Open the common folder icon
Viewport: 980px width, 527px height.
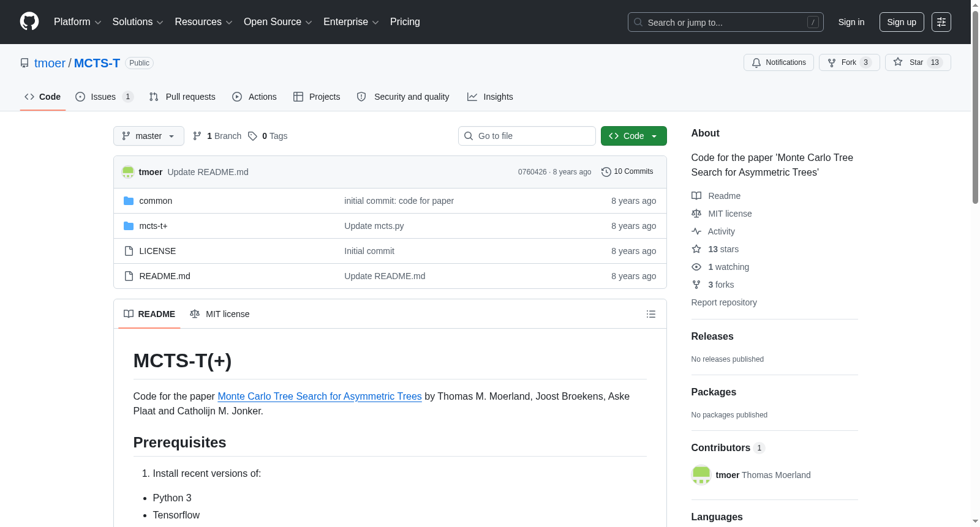coord(129,201)
